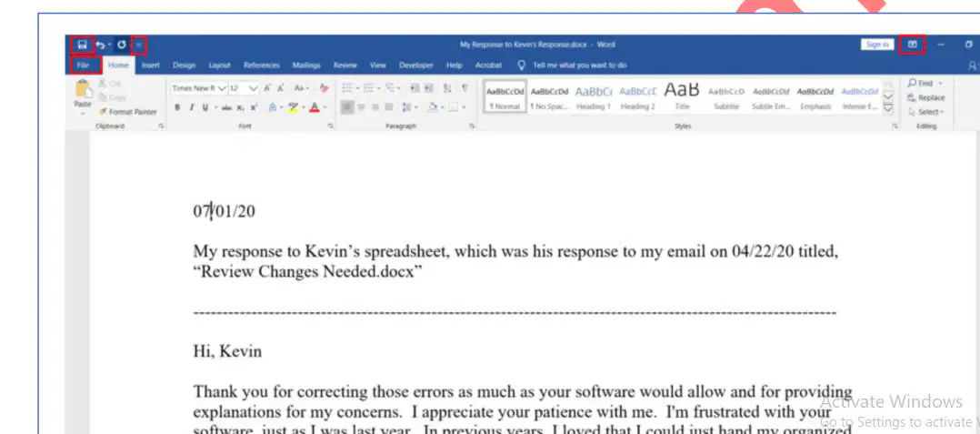Click the Borders icon
This screenshot has width=980, height=434.
pos(455,107)
